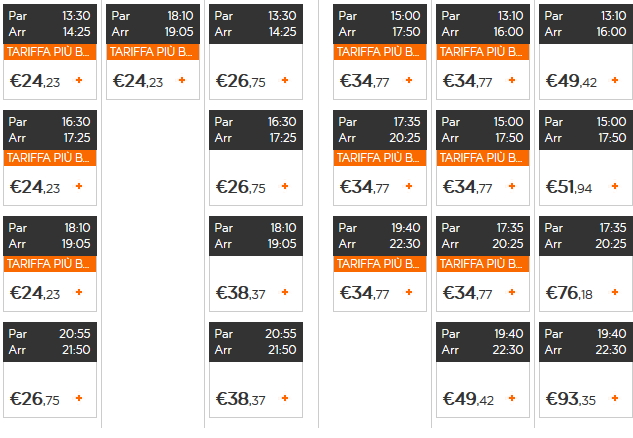
Task: Add the €51,94 fare using its plus icon
Action: pyautogui.click(x=615, y=186)
